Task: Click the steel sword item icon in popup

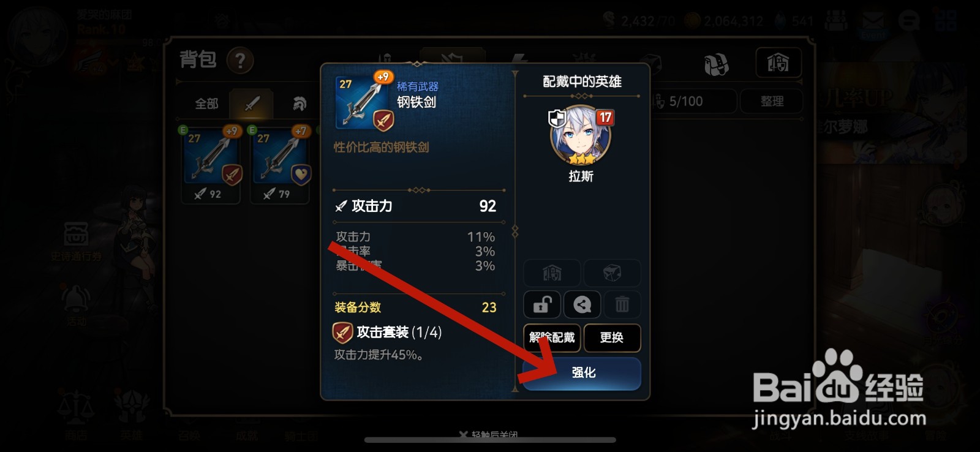Action: (x=364, y=102)
